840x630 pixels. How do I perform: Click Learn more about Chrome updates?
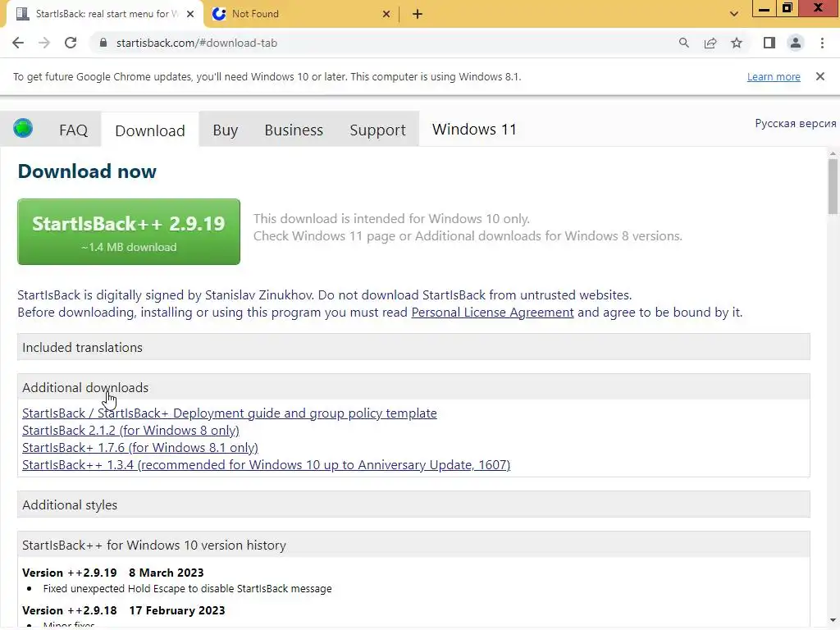click(774, 76)
